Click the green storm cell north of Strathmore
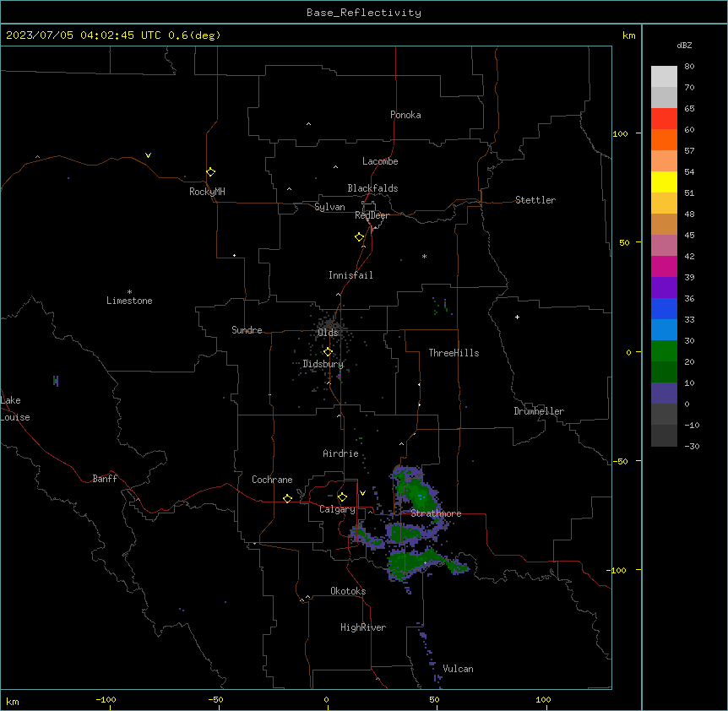 click(x=417, y=494)
